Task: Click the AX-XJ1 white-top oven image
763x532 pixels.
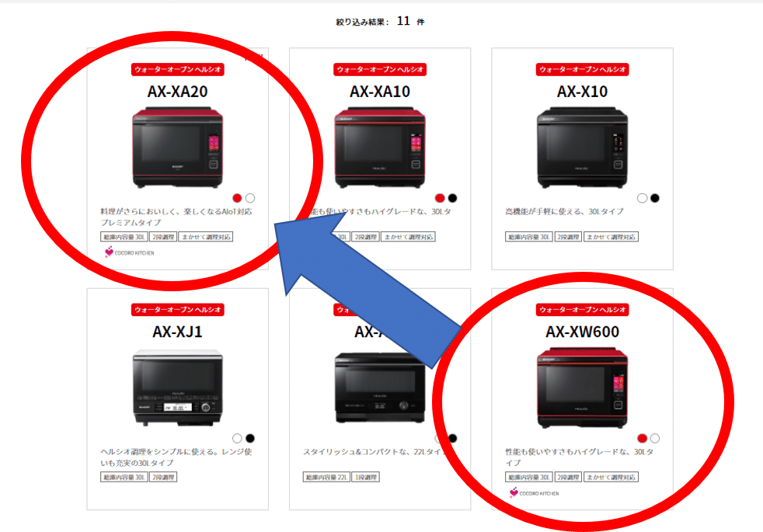Action: (178, 388)
